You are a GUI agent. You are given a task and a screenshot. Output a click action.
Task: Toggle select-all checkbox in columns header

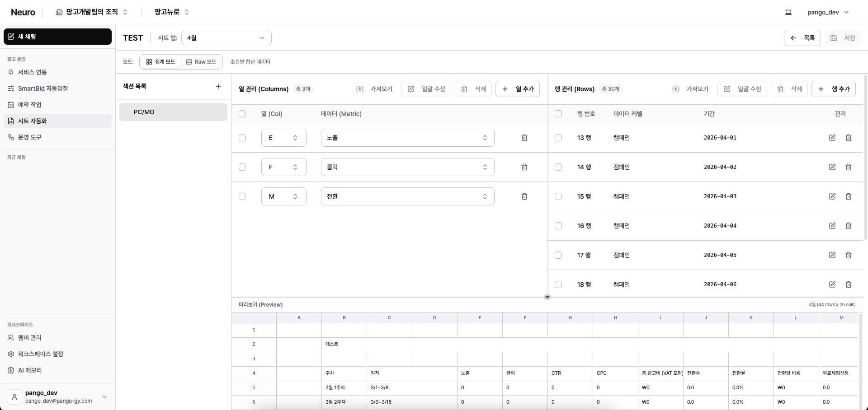(242, 114)
